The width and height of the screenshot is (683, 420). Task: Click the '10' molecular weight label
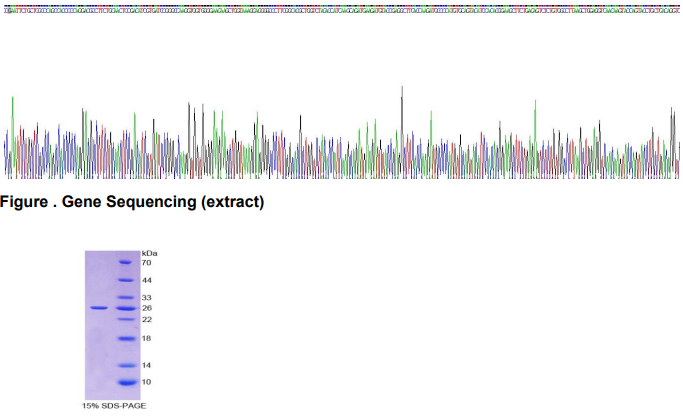146,382
